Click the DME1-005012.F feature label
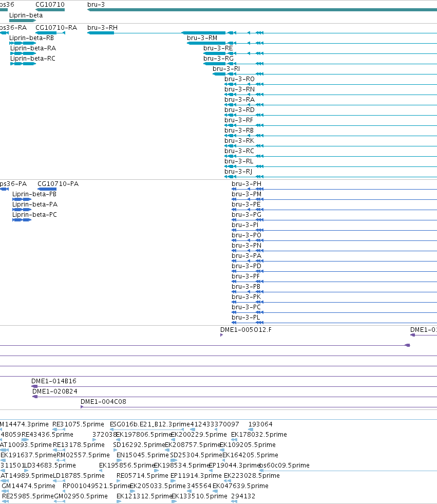437x504 pixels. pyautogui.click(x=246, y=330)
